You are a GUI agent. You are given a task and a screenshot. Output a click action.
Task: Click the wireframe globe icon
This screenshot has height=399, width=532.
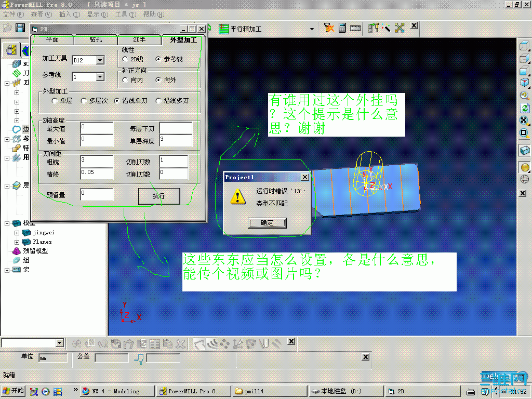click(x=525, y=179)
